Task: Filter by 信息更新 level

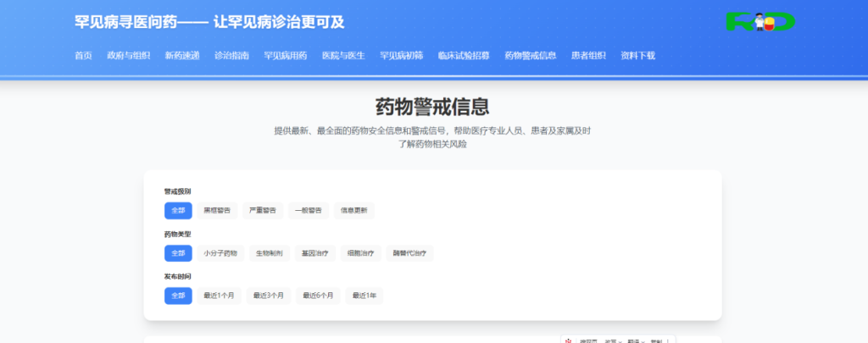Action: click(x=354, y=211)
